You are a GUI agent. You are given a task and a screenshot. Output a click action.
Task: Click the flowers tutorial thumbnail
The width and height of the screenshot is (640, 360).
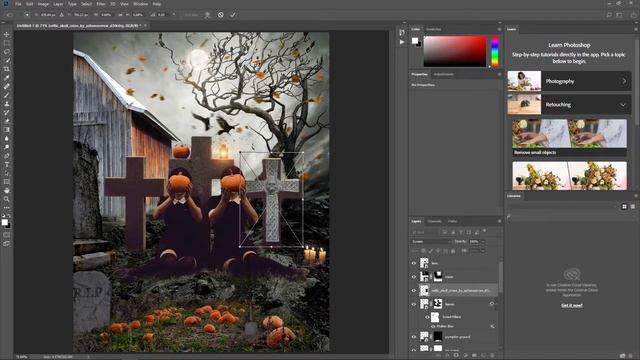[x=569, y=176]
